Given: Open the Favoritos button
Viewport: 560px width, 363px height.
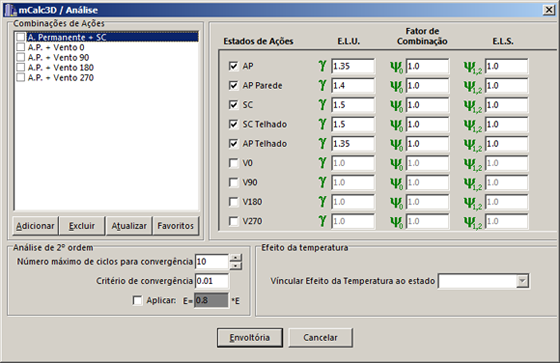Looking at the screenshot, I should [176, 226].
